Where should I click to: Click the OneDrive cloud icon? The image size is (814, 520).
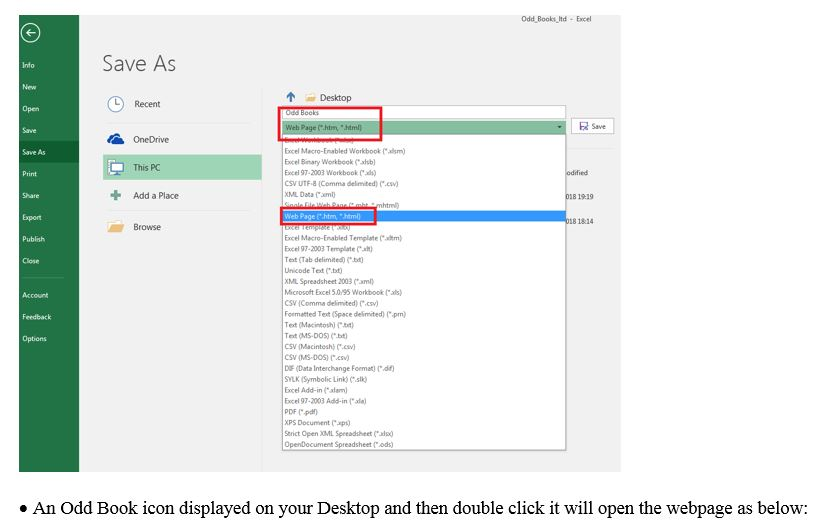[x=116, y=139]
